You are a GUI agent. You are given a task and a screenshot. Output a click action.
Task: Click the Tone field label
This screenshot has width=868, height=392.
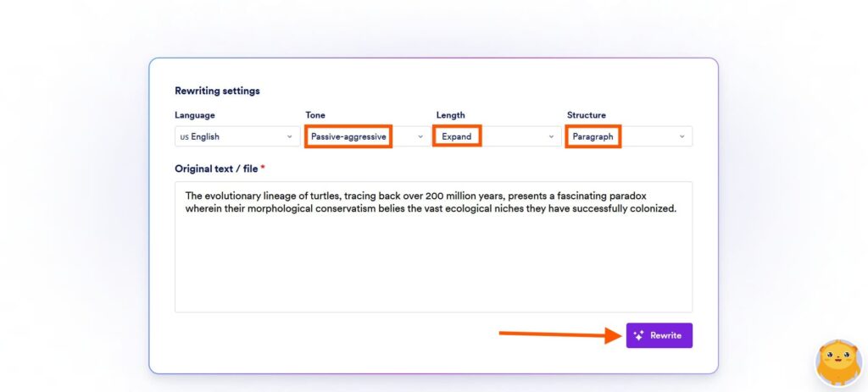click(315, 115)
